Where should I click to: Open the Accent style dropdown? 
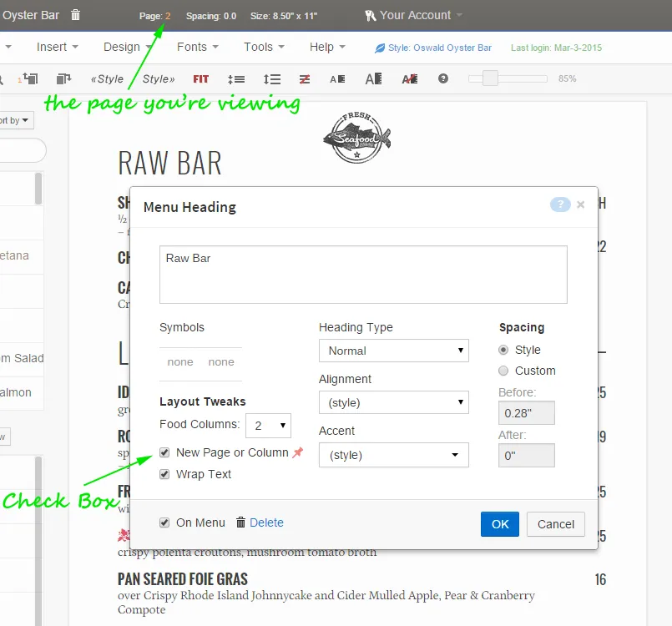[393, 455]
